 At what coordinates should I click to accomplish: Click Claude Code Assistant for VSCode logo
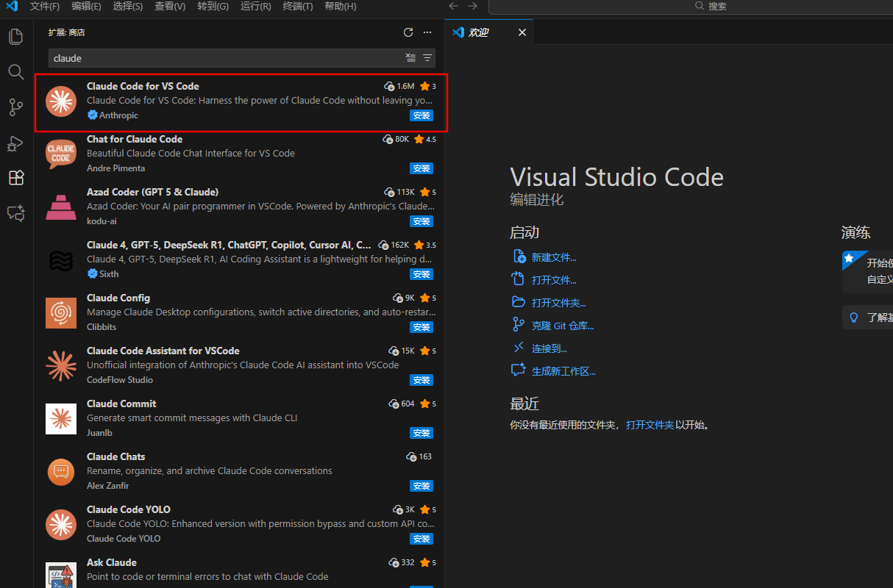(x=61, y=366)
